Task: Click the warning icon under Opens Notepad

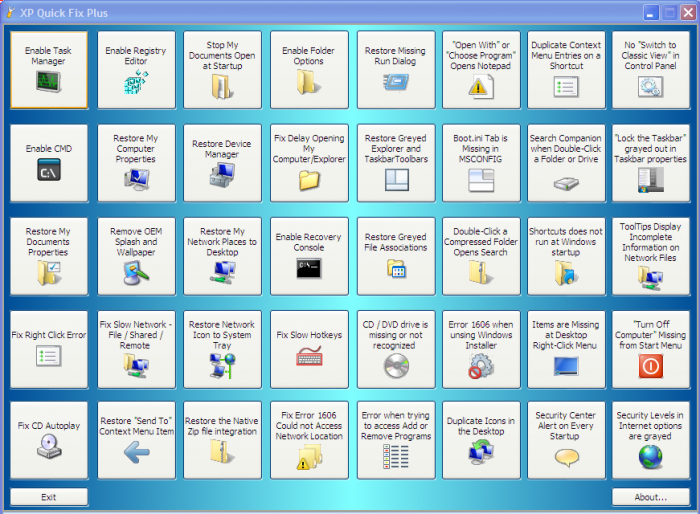Action: [x=480, y=86]
